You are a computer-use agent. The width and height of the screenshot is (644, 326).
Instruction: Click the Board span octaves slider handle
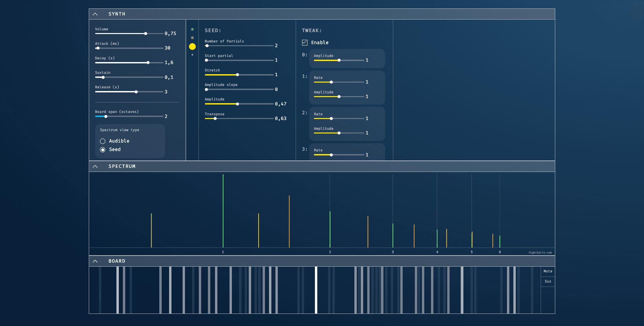click(x=106, y=117)
